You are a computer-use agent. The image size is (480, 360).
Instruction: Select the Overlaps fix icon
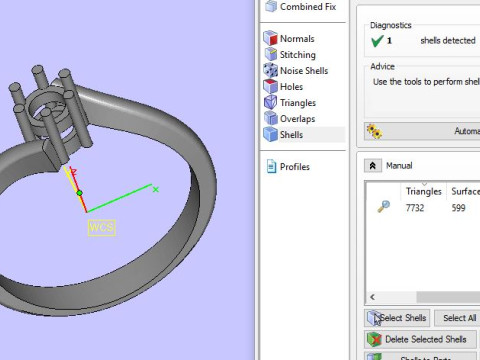pos(270,118)
